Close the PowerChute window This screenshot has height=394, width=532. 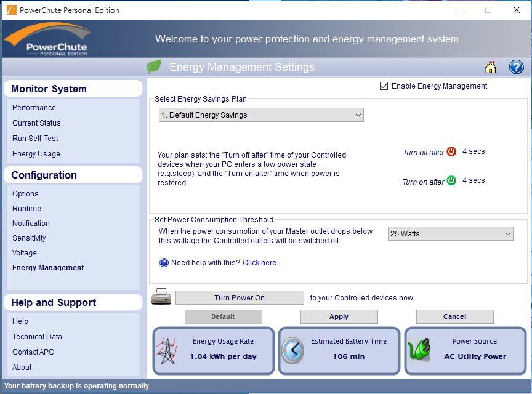[517, 10]
